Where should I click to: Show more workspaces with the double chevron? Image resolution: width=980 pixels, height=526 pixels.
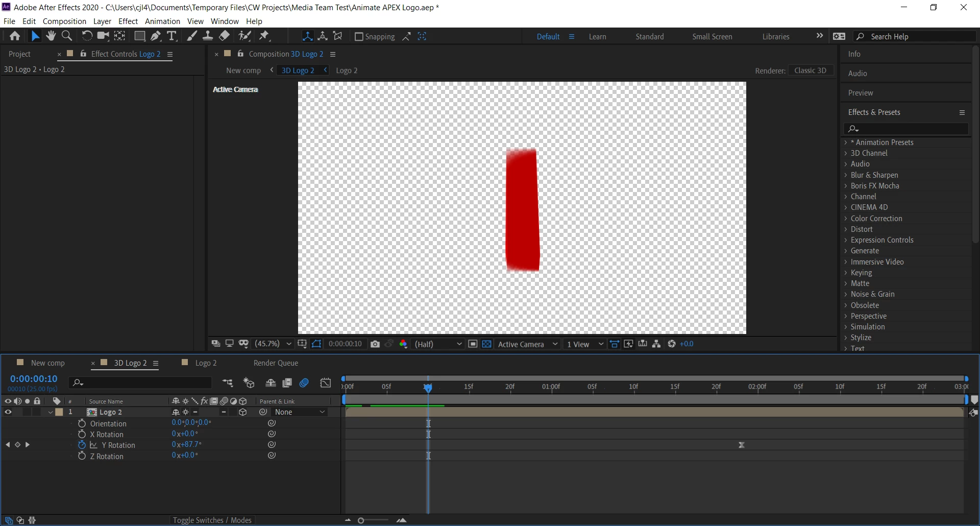click(820, 36)
